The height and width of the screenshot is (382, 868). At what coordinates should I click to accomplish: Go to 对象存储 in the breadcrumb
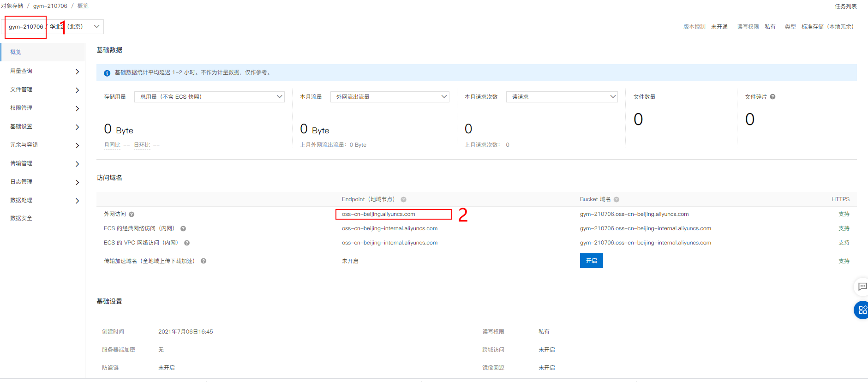pos(12,6)
